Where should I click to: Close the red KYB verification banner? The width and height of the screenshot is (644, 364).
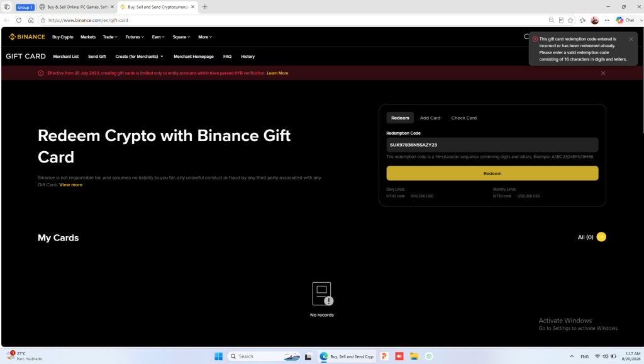[x=603, y=73]
